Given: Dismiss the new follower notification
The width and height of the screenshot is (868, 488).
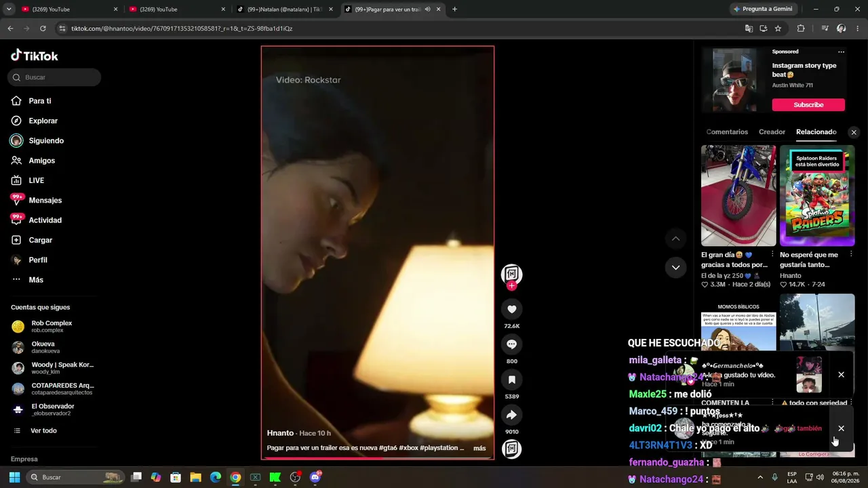Looking at the screenshot, I should pos(841,428).
